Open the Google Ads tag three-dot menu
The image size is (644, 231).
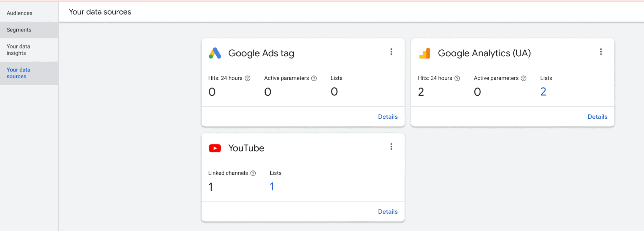391,52
